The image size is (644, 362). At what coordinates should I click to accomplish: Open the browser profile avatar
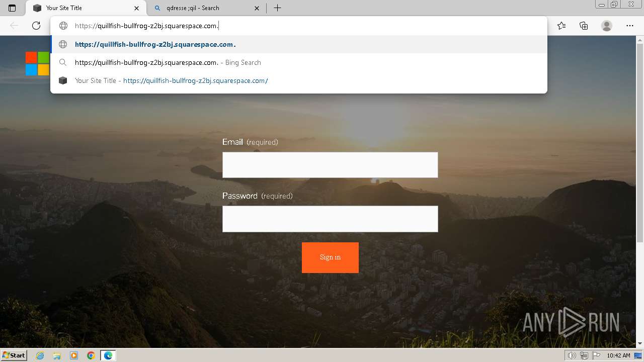607,26
